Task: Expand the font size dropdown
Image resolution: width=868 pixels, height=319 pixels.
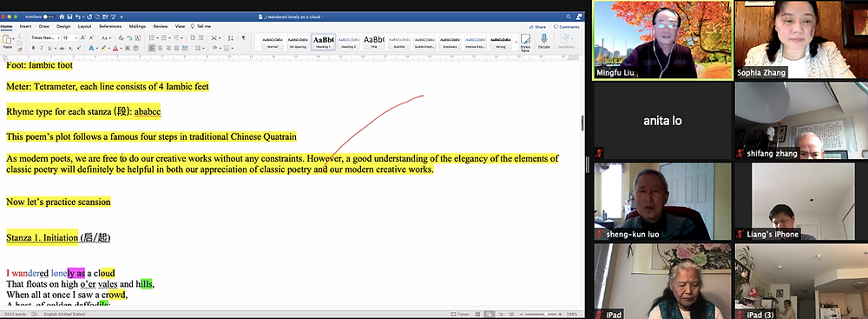Action: coord(76,37)
